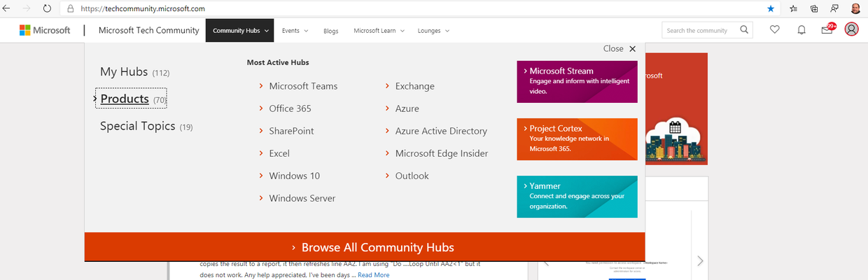This screenshot has width=868, height=280.
Task: Collapse the Community Hubs dropdown
Action: tap(241, 31)
